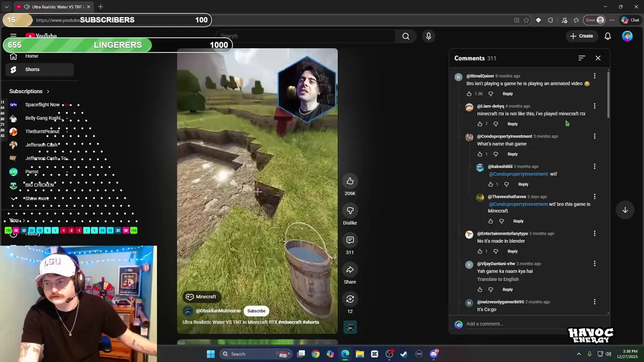644x362 pixels.
Task: Open options menu for @VijayDantani-s9w's comment
Action: tap(594, 263)
